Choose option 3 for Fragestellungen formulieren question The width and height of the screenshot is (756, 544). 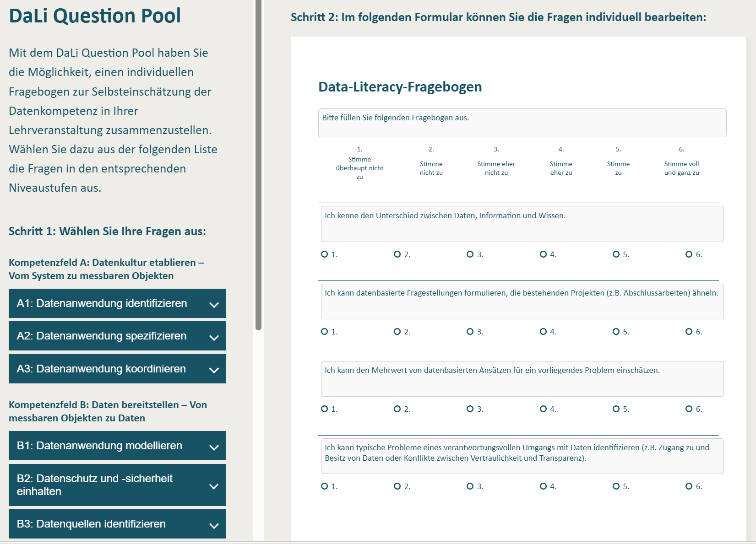[470, 332]
